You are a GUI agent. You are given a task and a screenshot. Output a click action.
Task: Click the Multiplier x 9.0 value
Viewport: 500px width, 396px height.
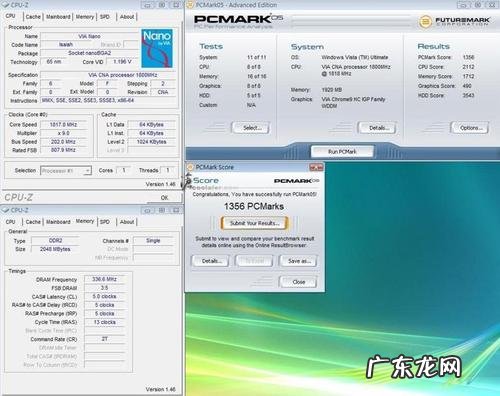tap(63, 133)
